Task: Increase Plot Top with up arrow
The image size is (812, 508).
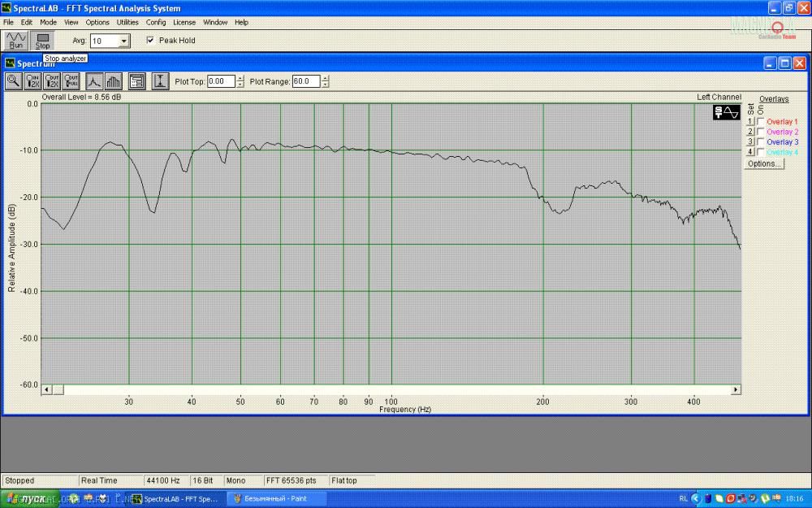Action: (x=240, y=78)
